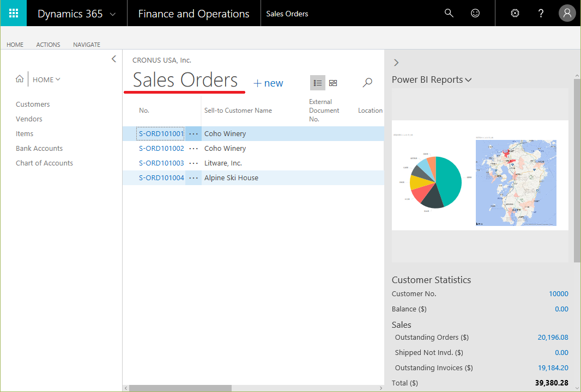
Task: Select Litware, Inc. customer cell
Action: pyautogui.click(x=223, y=163)
